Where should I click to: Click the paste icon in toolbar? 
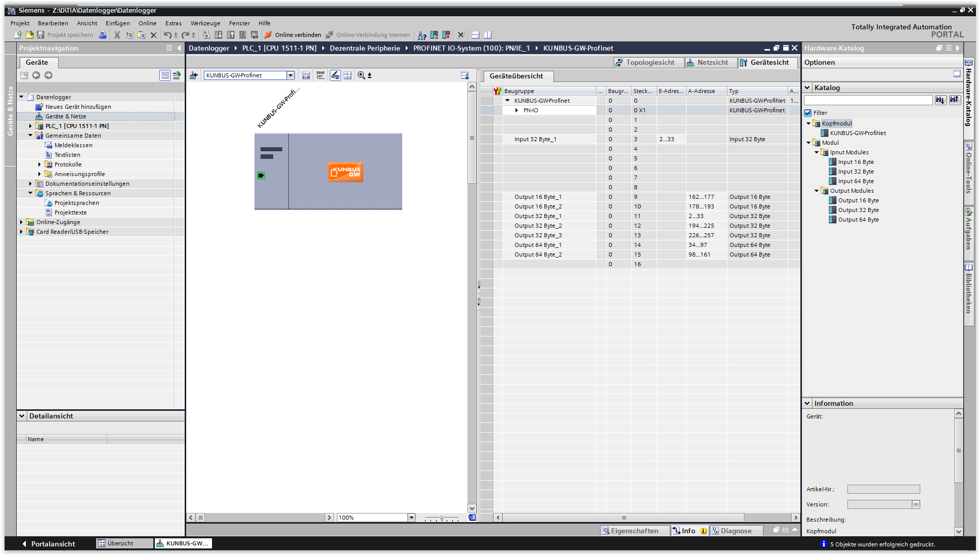coord(141,35)
